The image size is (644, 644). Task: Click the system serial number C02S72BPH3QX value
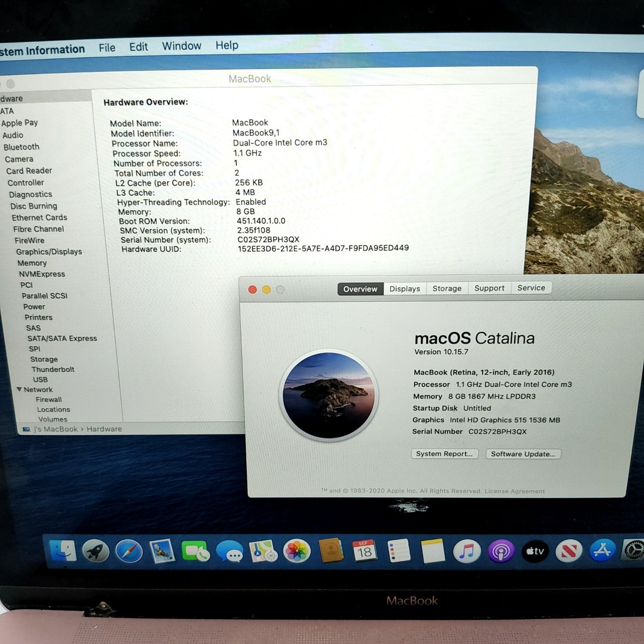tap(268, 240)
